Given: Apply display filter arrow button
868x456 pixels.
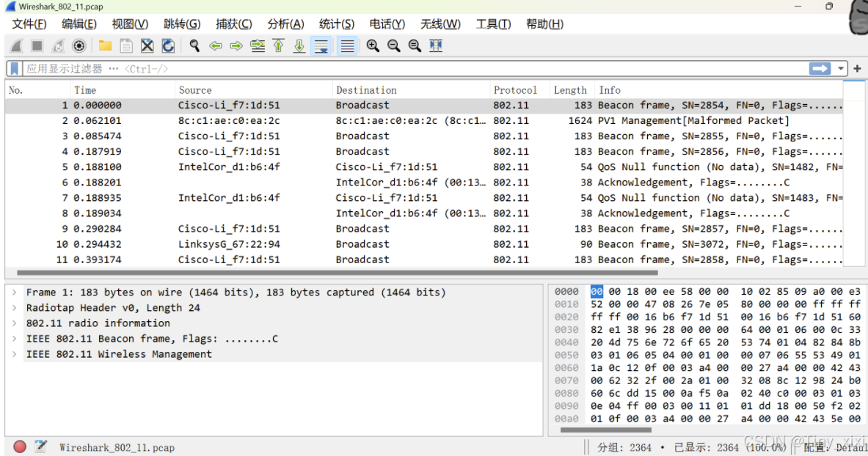Looking at the screenshot, I should [820, 69].
